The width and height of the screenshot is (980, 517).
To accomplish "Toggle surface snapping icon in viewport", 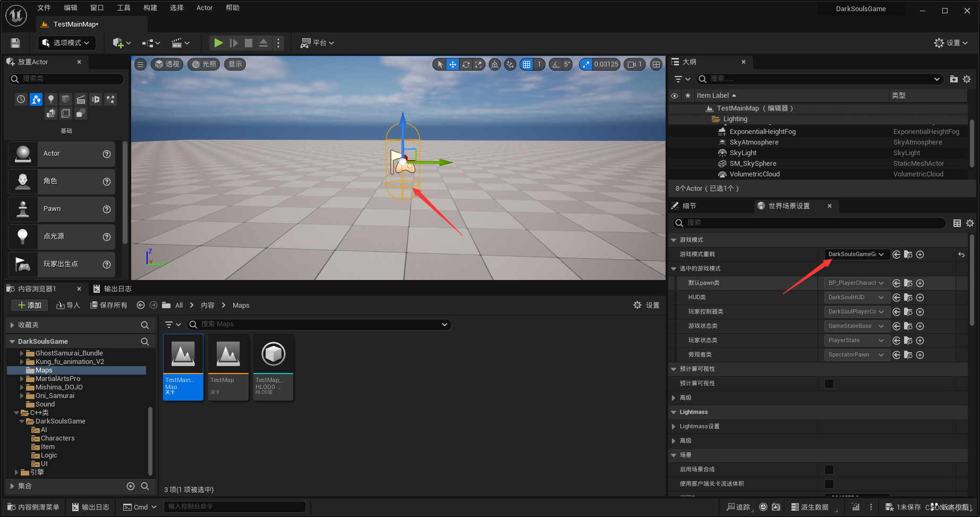I will (x=510, y=64).
